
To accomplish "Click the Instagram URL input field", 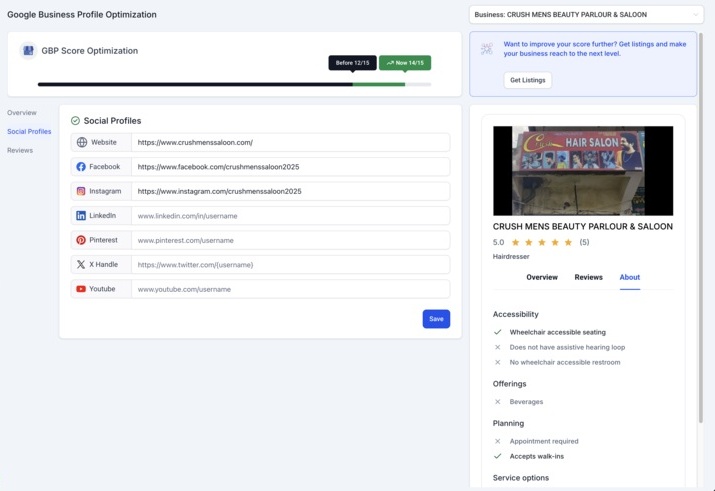I will [x=290, y=191].
